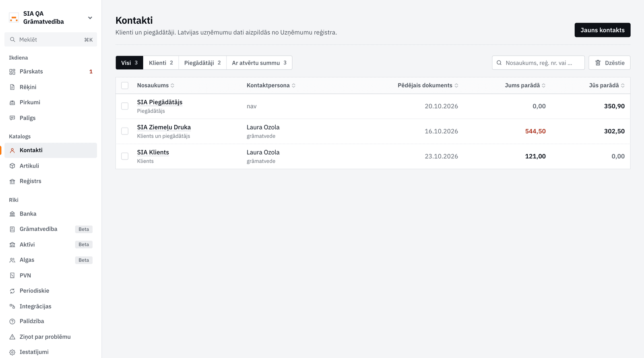Click the Meklēt sidebar search box
This screenshot has width=644, height=358.
[51, 39]
